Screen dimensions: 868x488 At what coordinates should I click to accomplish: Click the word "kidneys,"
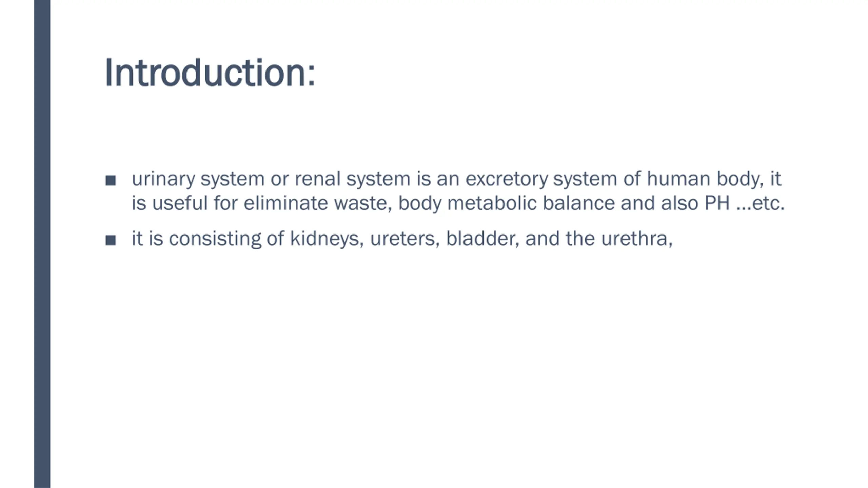pyautogui.click(x=327, y=239)
